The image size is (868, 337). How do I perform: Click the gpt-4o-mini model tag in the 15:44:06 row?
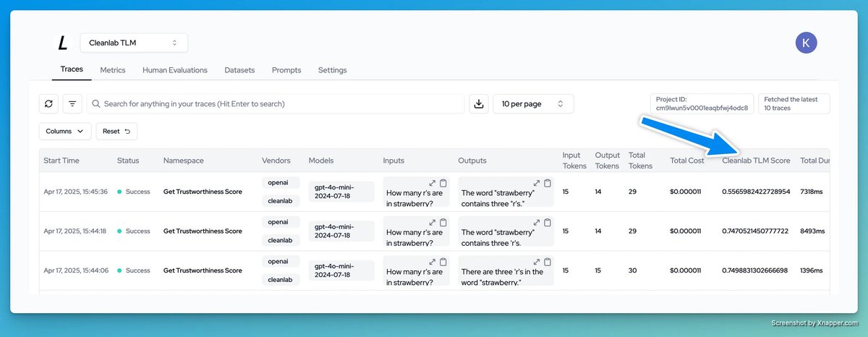(x=341, y=270)
